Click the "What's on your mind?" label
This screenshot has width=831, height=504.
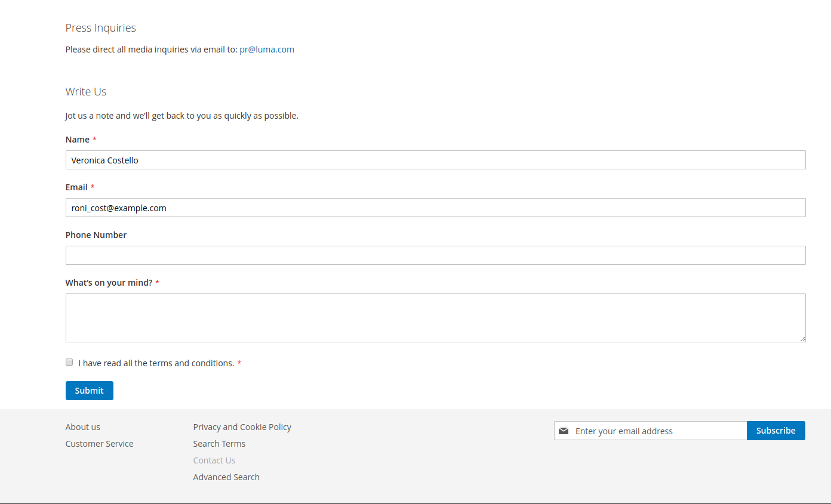pyautogui.click(x=109, y=283)
